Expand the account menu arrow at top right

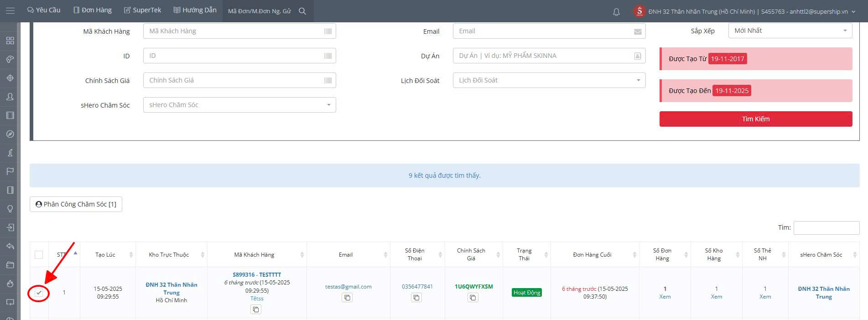[853, 11]
